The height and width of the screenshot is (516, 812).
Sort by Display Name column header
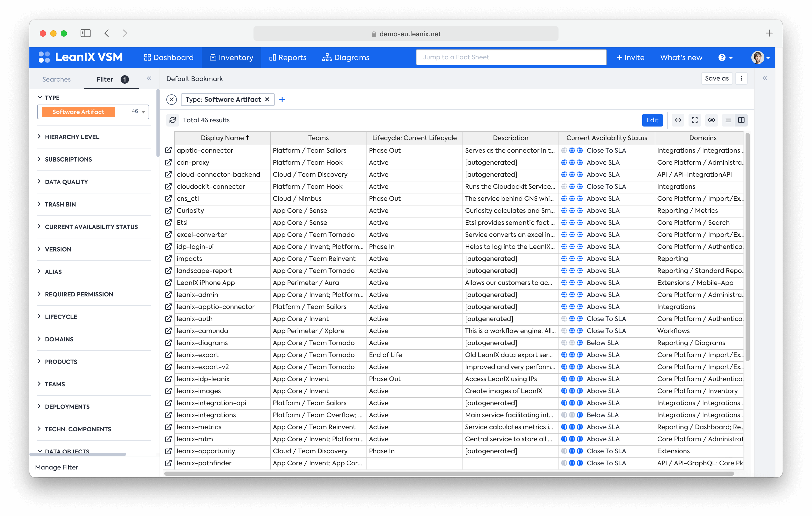point(222,138)
